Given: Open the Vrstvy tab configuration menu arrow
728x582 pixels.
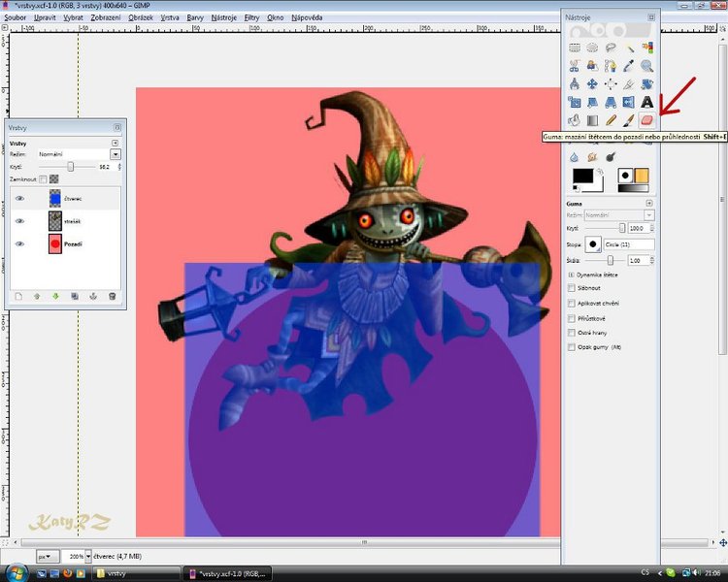Looking at the screenshot, I should coord(115,143).
